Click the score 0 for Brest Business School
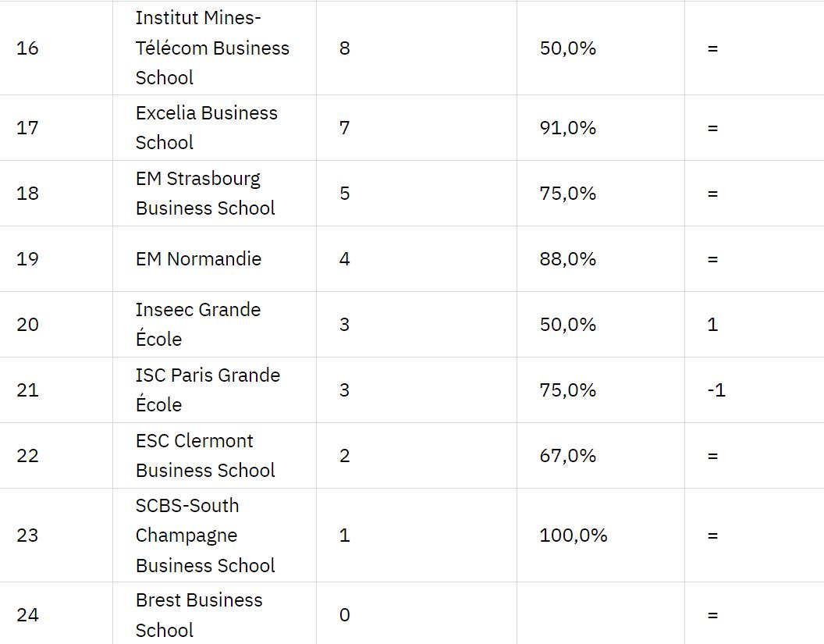Viewport: 824px width, 644px height. (x=345, y=615)
